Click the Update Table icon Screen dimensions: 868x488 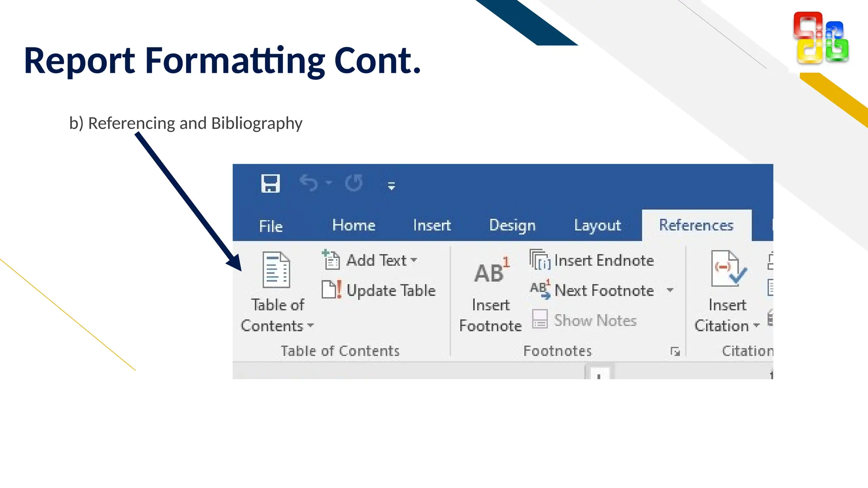point(332,290)
